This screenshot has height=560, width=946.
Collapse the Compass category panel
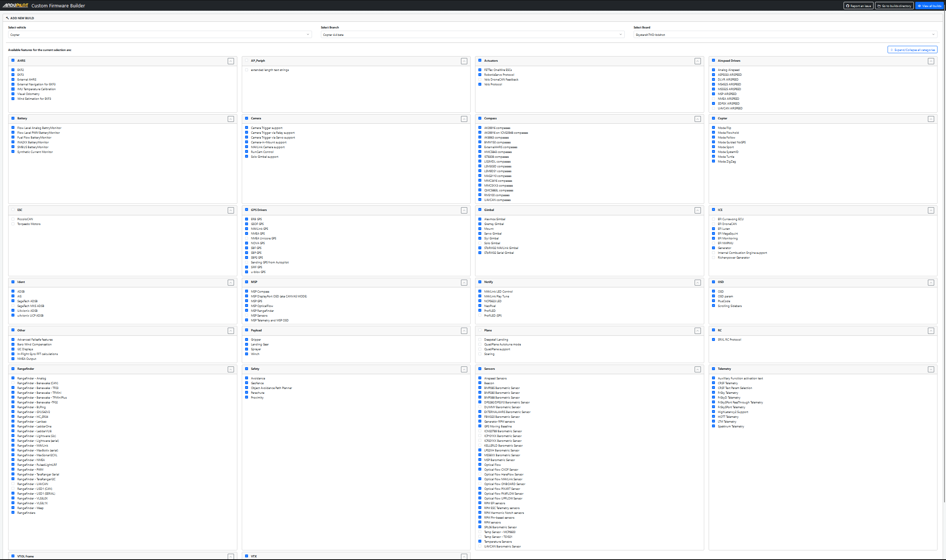[x=698, y=119]
